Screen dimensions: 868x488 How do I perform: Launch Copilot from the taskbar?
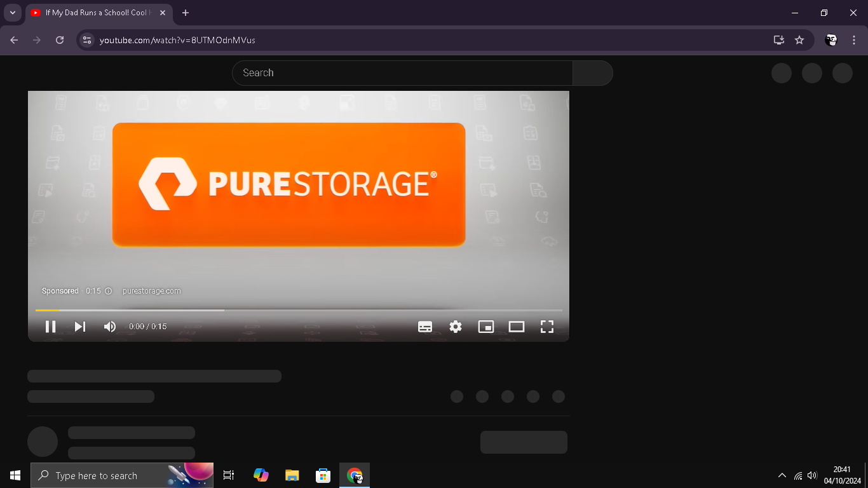261,475
